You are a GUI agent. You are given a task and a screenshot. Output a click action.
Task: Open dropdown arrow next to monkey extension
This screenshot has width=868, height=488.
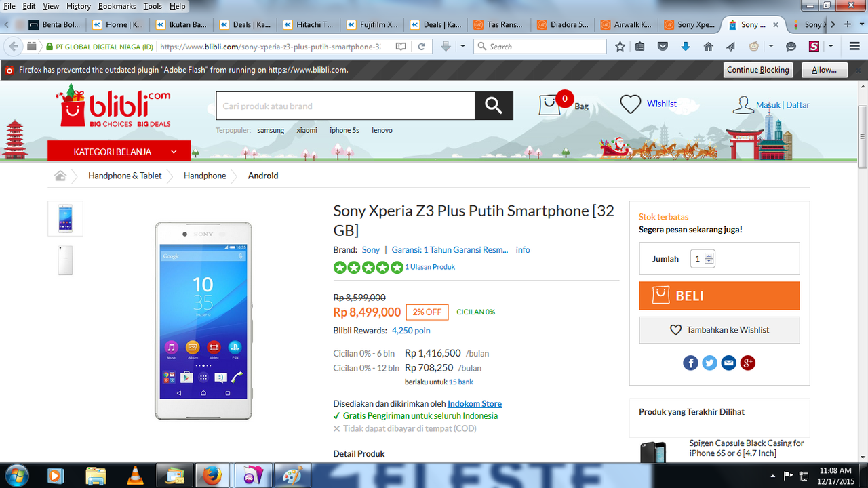(771, 47)
